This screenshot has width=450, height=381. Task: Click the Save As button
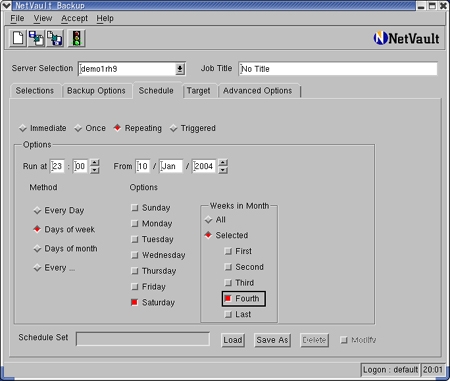pos(272,340)
